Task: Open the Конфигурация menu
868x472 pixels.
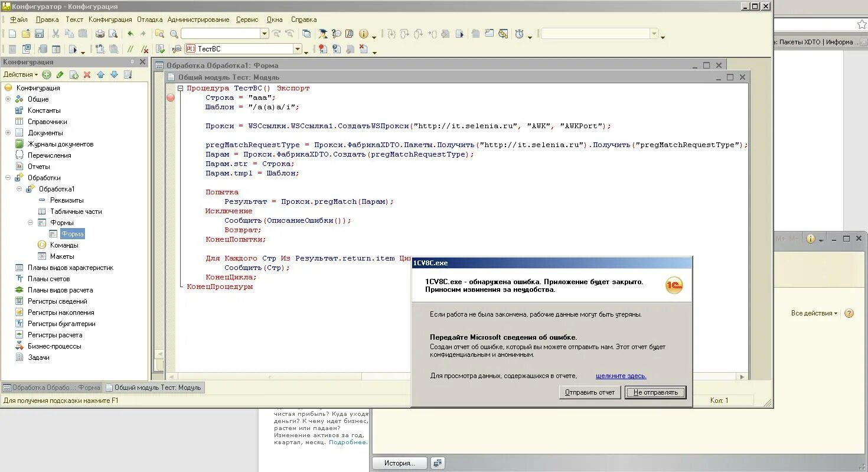Action: click(110, 19)
